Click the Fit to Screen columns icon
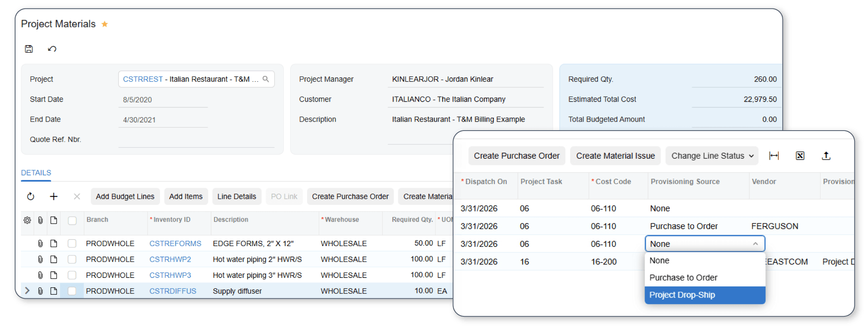Image resolution: width=868 pixels, height=331 pixels. tap(774, 156)
